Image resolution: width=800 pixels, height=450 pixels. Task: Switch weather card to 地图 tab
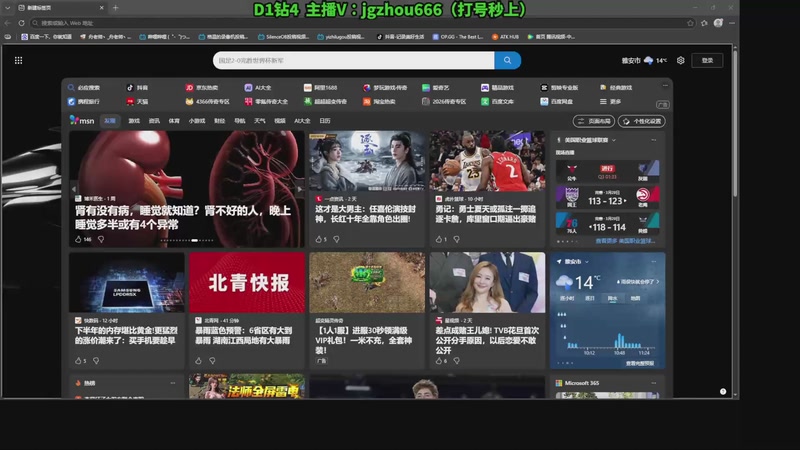(635, 298)
